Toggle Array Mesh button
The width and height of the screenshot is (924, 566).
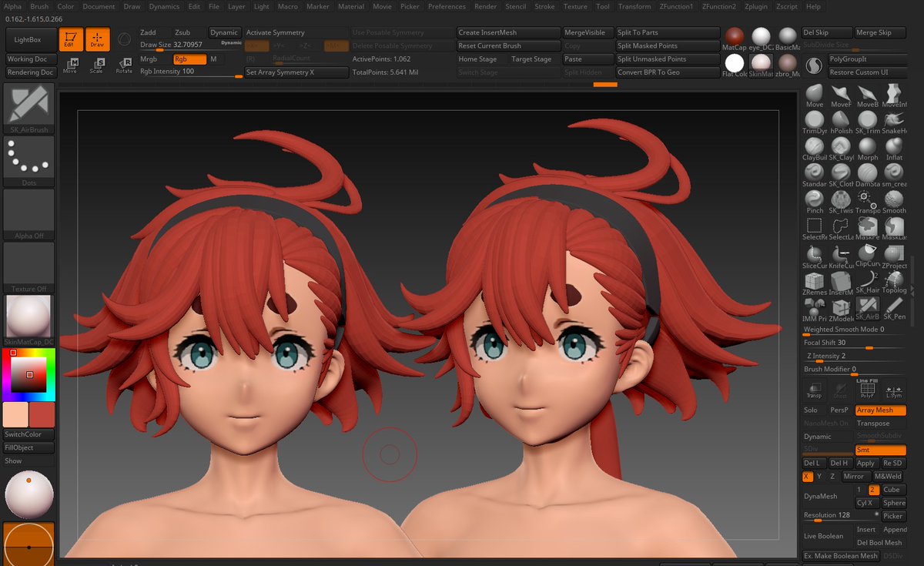click(x=880, y=410)
